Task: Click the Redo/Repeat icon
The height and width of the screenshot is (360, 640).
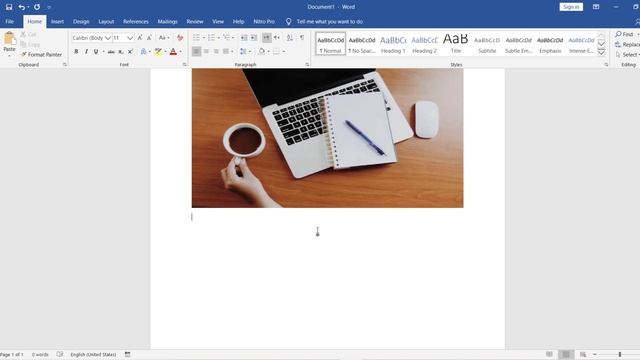Action: tap(37, 7)
